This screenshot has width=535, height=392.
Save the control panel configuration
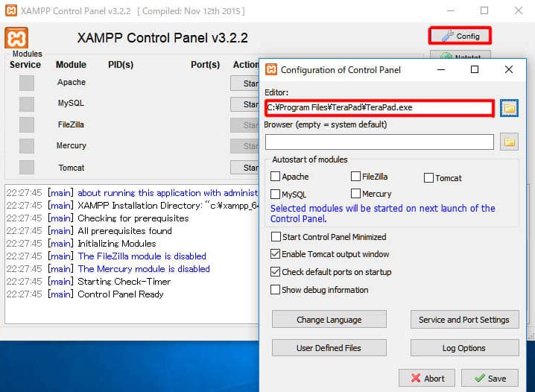(490, 378)
